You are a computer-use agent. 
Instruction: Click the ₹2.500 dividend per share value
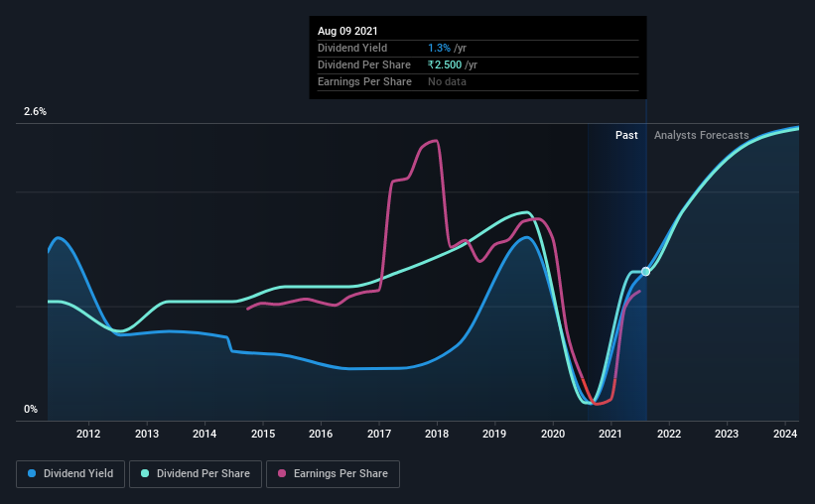(445, 64)
